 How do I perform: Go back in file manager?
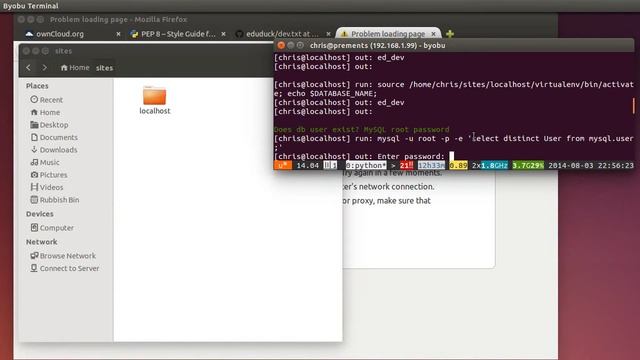click(28, 67)
